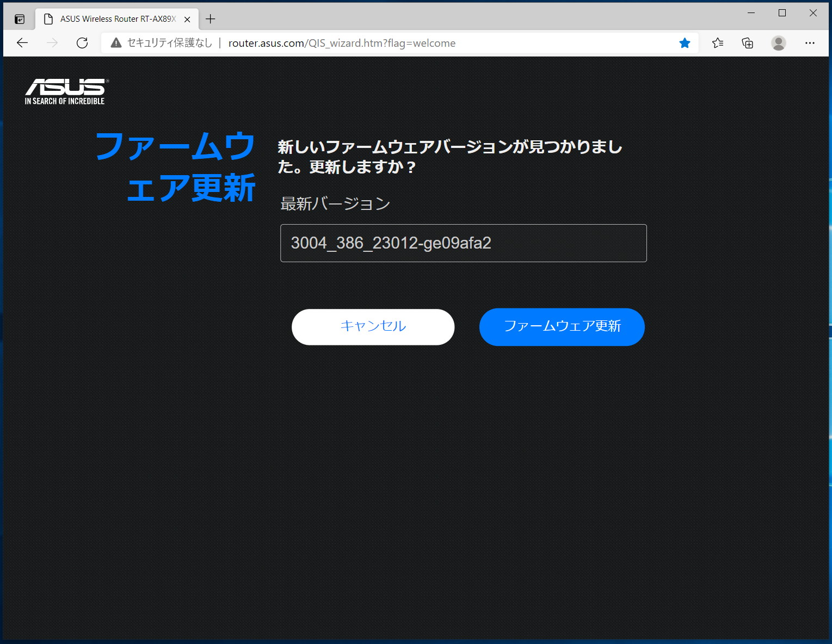Close the browser window
Viewport: 832px width, 644px height.
click(x=813, y=13)
